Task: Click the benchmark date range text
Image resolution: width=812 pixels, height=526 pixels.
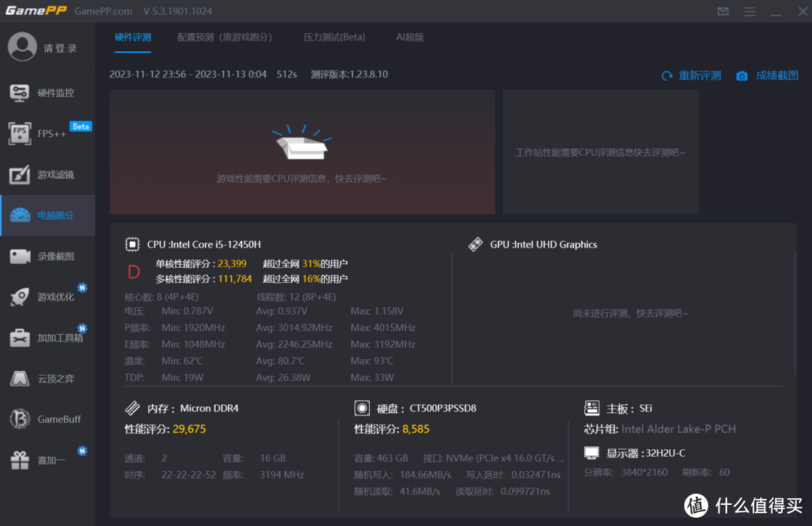Action: tap(188, 74)
